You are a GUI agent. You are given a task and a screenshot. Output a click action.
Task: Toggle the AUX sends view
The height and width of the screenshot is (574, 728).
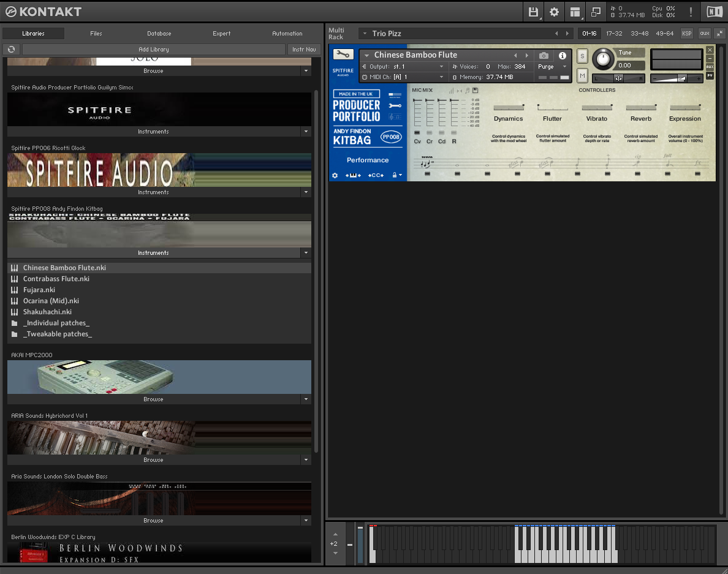pos(710,67)
